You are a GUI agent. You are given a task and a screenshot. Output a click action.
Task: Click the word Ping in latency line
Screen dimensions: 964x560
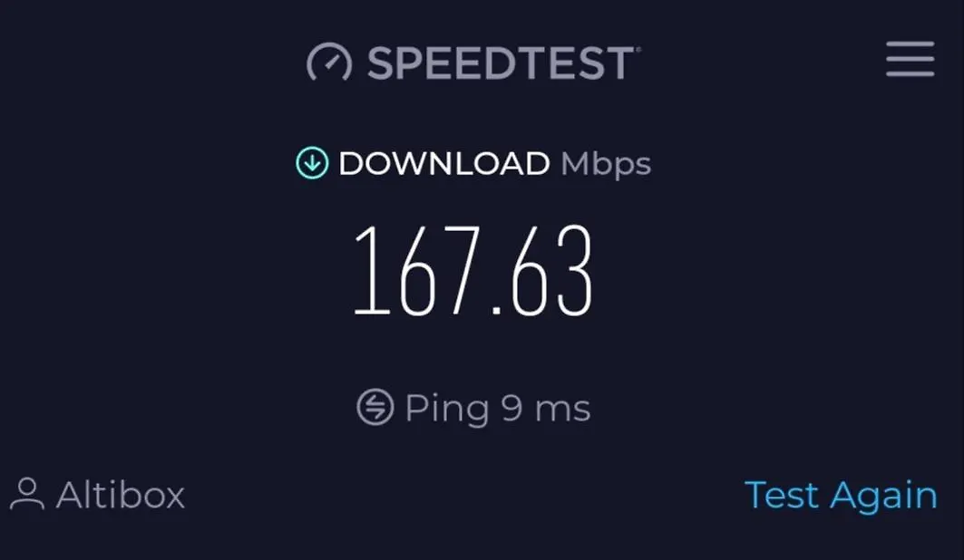click(x=447, y=409)
